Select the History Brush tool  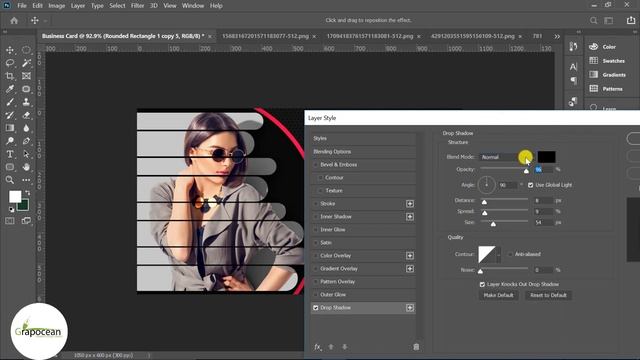click(x=10, y=115)
